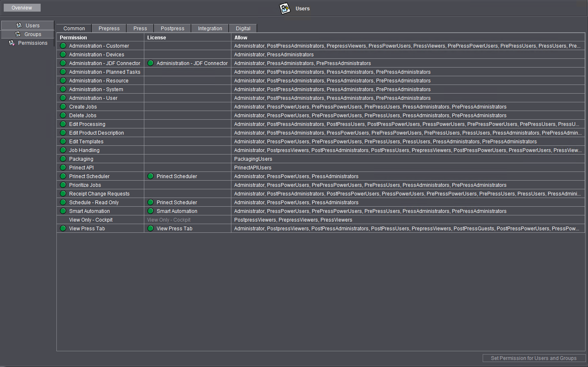Switch to the Press tab
Image resolution: width=588 pixels, height=367 pixels.
tap(140, 29)
